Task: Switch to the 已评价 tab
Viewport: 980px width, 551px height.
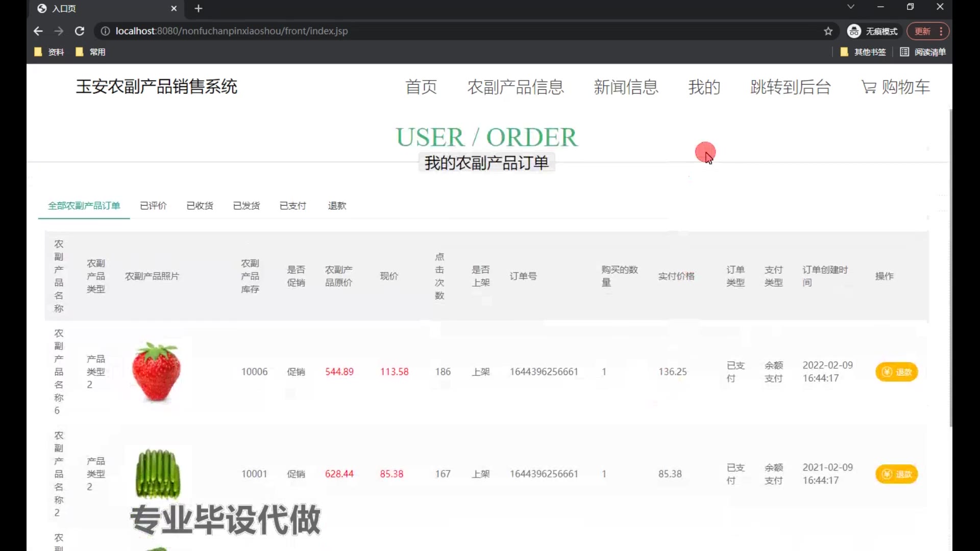Action: [x=153, y=206]
